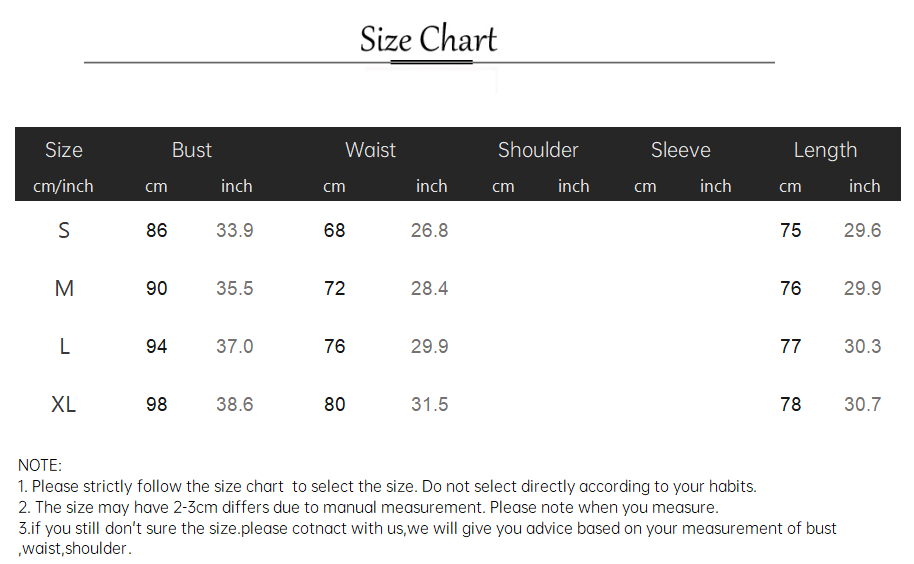This screenshot has height=564, width=914.
Task: Click length value 77 for size L
Action: (x=791, y=347)
